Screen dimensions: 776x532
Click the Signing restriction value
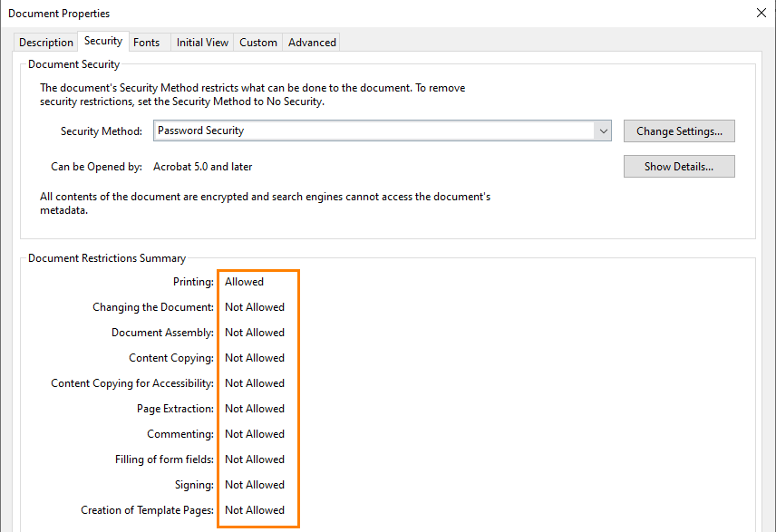pos(255,485)
